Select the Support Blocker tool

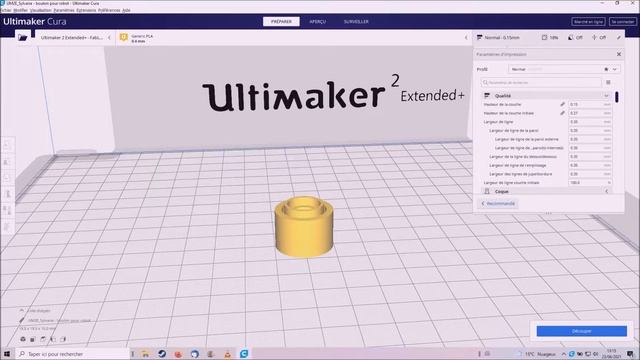(x=7, y=227)
